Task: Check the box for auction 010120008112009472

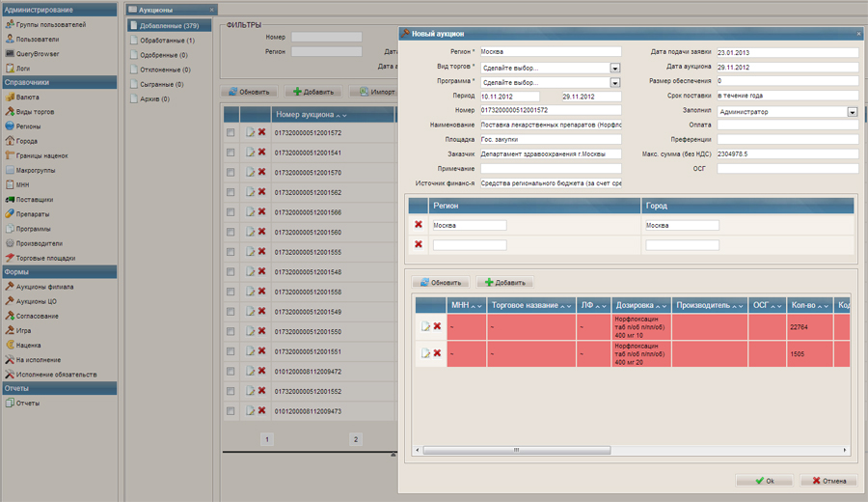Action: pos(231,372)
